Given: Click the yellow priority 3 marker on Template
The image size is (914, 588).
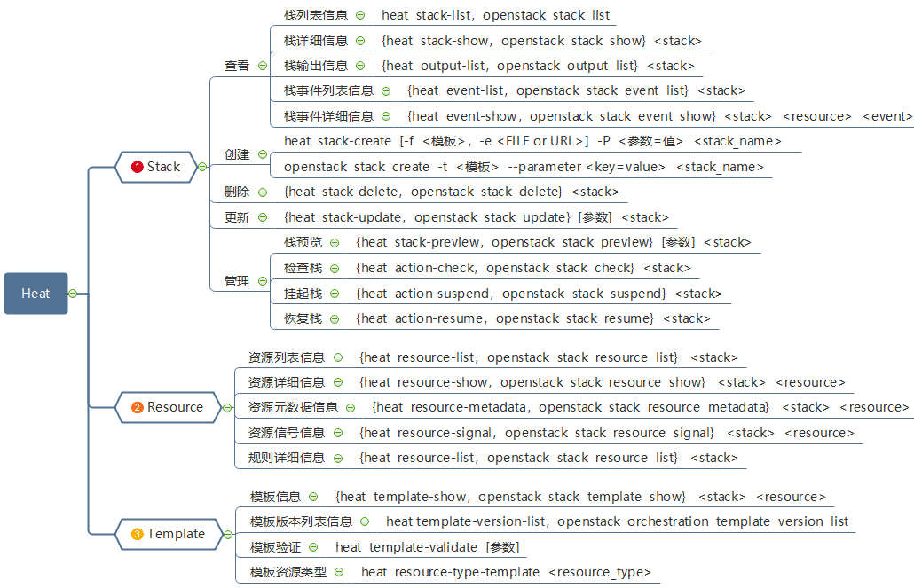Looking at the screenshot, I should coord(137,535).
